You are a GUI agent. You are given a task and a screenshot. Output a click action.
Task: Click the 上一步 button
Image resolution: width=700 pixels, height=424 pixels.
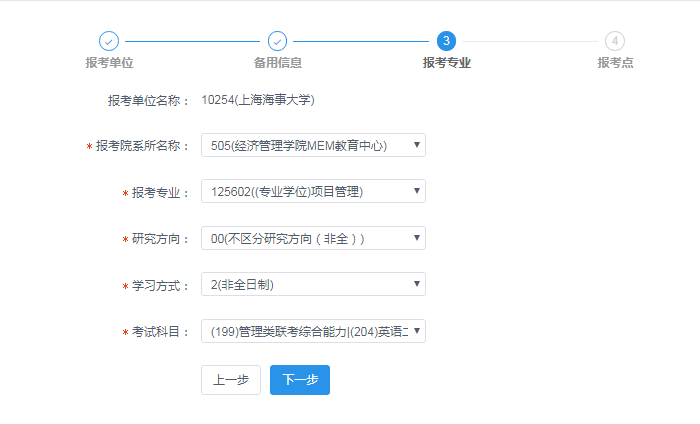pos(231,380)
